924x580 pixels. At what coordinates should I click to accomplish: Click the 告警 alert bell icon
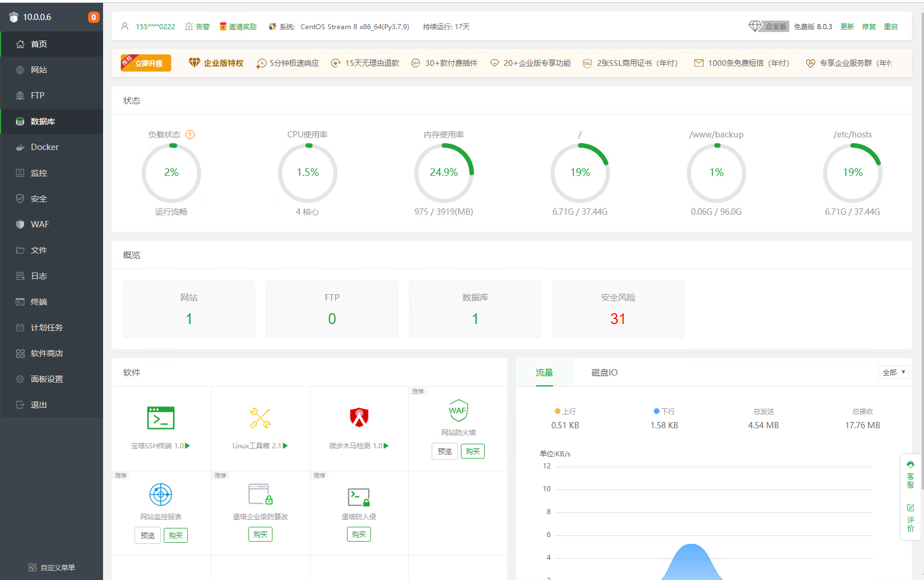click(x=188, y=26)
